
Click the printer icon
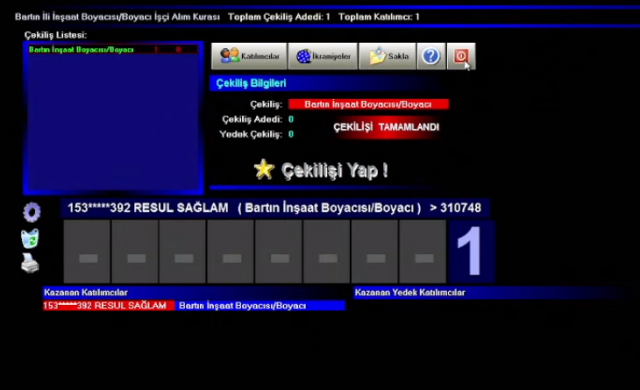30,264
